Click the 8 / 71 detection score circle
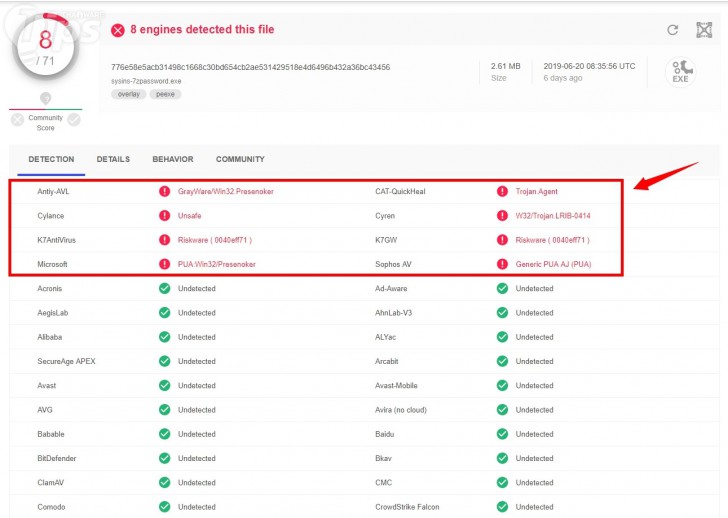The width and height of the screenshot is (728, 518). 45,47
